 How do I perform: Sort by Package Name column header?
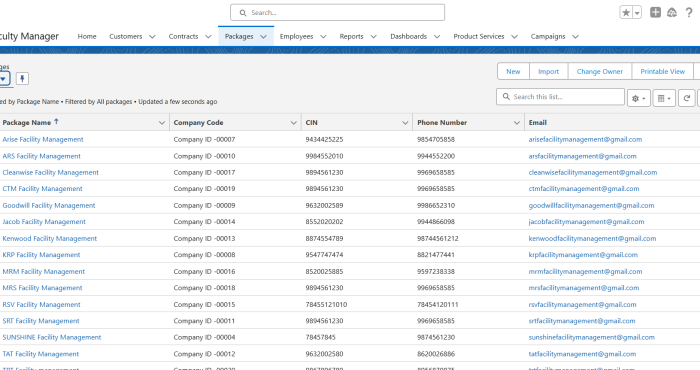[27, 122]
